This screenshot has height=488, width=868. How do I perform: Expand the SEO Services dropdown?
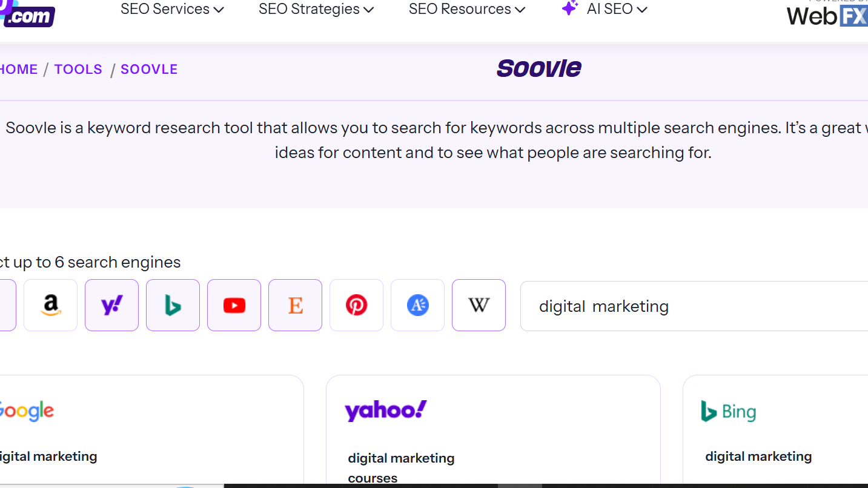(171, 9)
